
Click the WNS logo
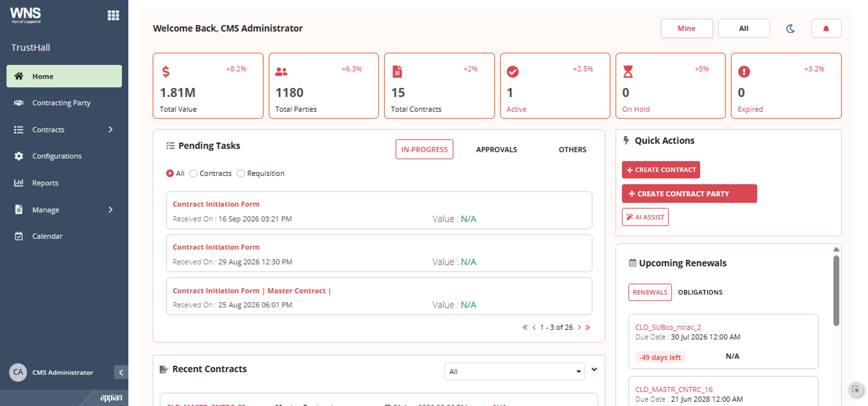point(26,15)
